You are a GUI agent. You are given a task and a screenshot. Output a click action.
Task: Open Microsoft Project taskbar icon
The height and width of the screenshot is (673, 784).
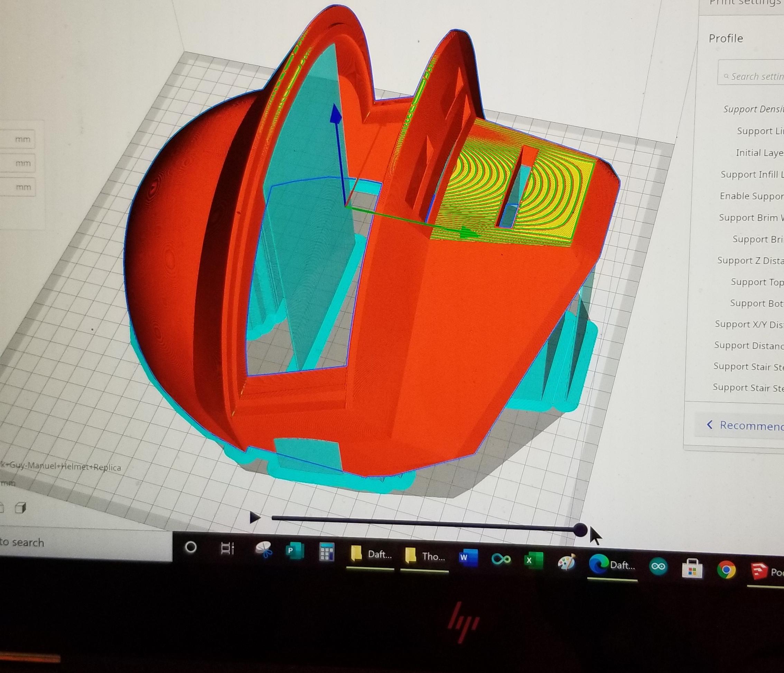[x=295, y=551]
